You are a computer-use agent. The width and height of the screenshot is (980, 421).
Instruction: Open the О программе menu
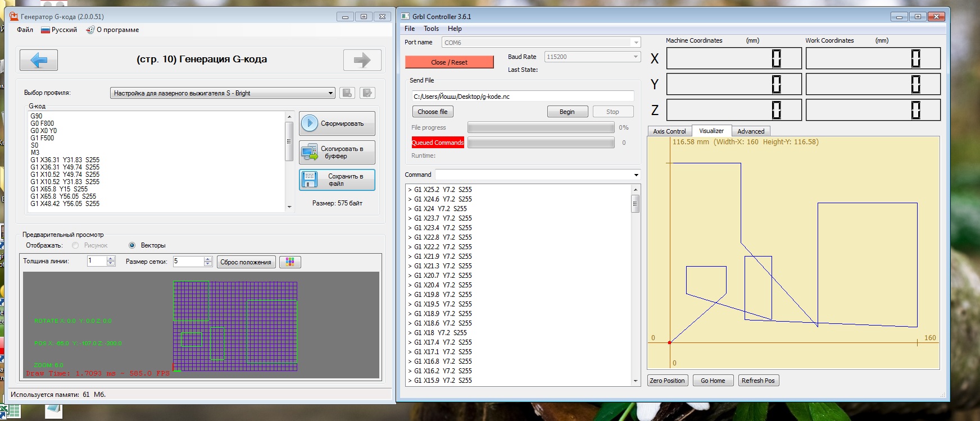[x=112, y=30]
